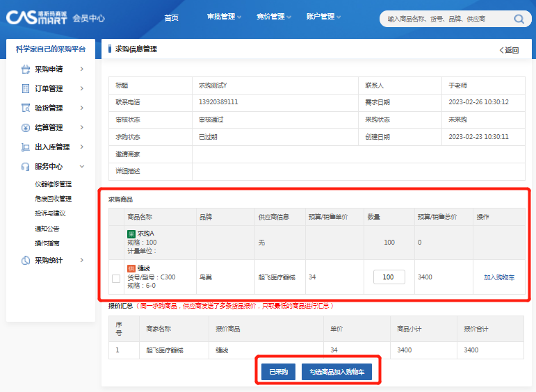The height and width of the screenshot is (392, 536).
Task: Open the 账户管理 dropdown menu
Action: (323, 17)
